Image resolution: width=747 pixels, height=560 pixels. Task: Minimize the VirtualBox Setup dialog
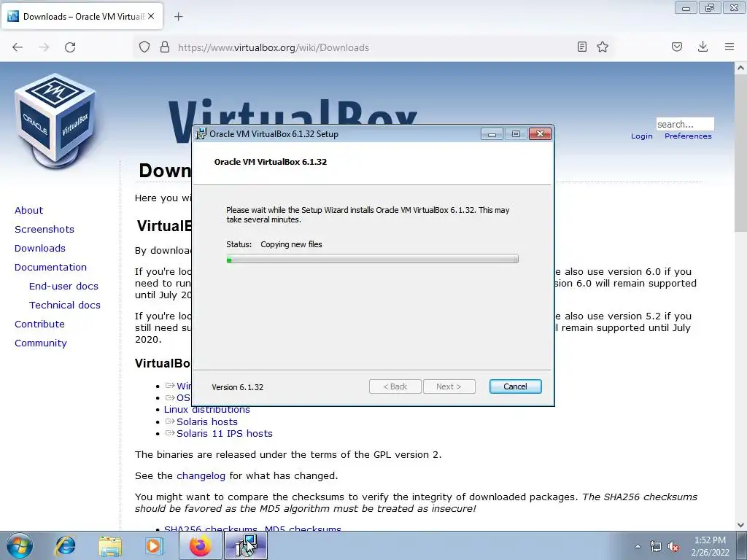click(x=492, y=134)
